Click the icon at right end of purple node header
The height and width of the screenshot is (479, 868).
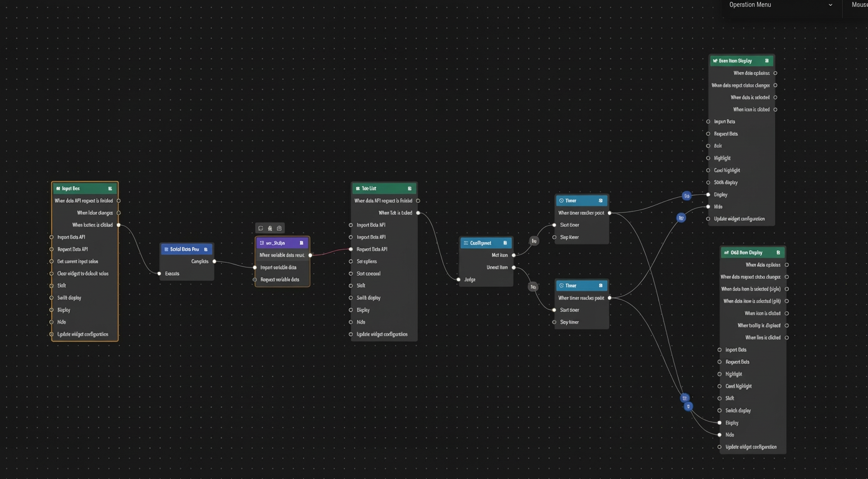click(301, 243)
